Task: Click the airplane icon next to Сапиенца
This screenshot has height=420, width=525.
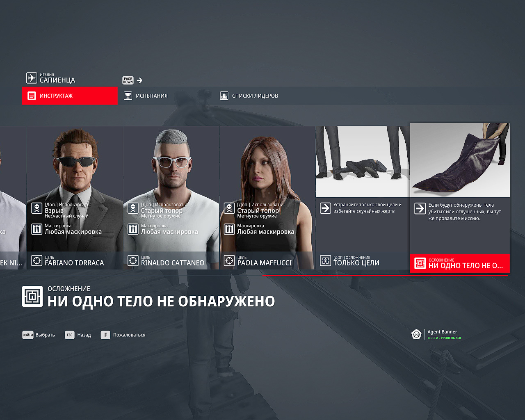Action: coord(32,78)
